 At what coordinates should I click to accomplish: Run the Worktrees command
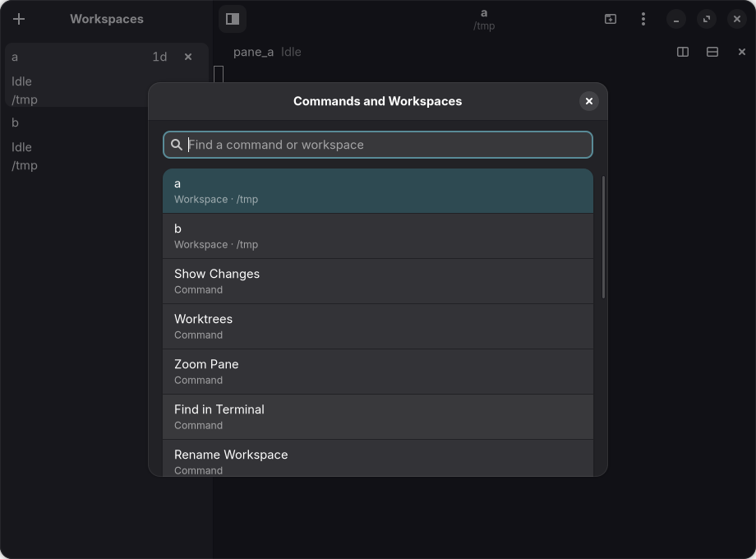tap(378, 326)
